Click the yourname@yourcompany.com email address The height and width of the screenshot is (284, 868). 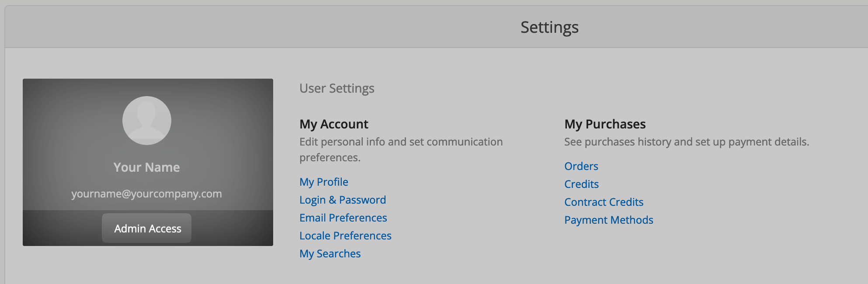[147, 194]
